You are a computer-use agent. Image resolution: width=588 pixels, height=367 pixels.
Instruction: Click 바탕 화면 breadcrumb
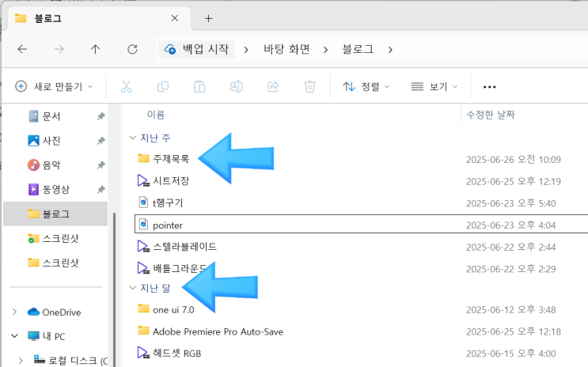(x=286, y=49)
